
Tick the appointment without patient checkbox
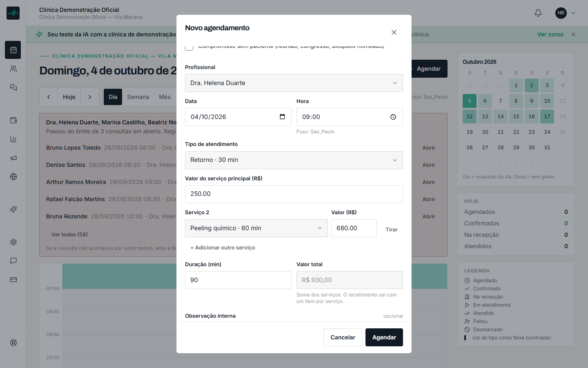point(189,47)
